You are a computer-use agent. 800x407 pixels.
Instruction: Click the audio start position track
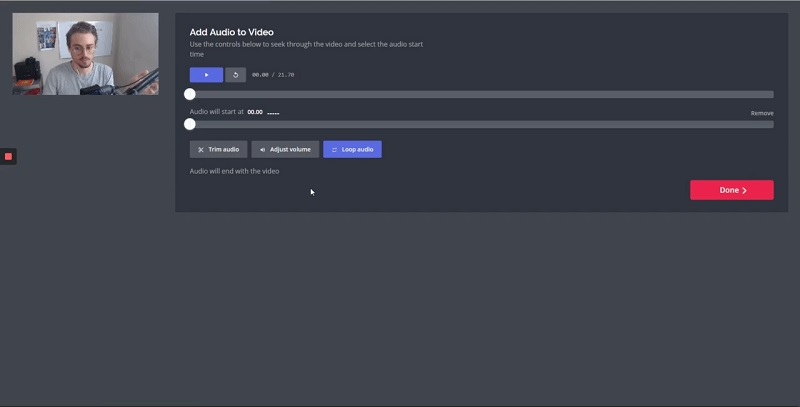point(480,125)
